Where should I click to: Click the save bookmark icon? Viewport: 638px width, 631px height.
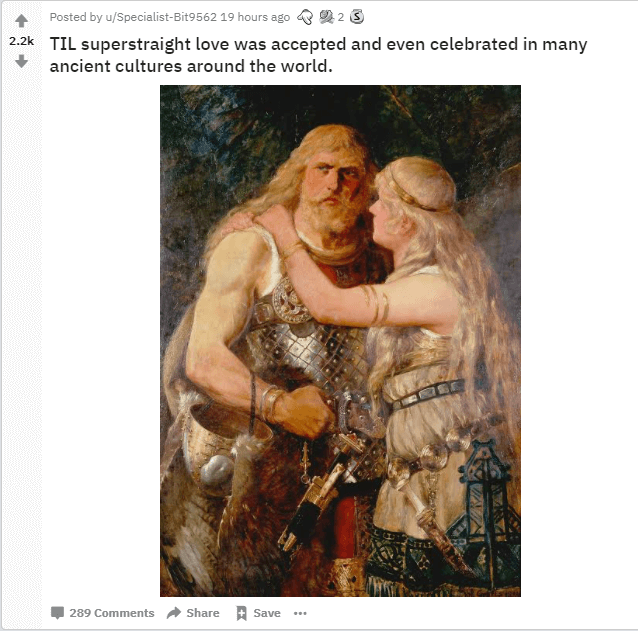241,613
